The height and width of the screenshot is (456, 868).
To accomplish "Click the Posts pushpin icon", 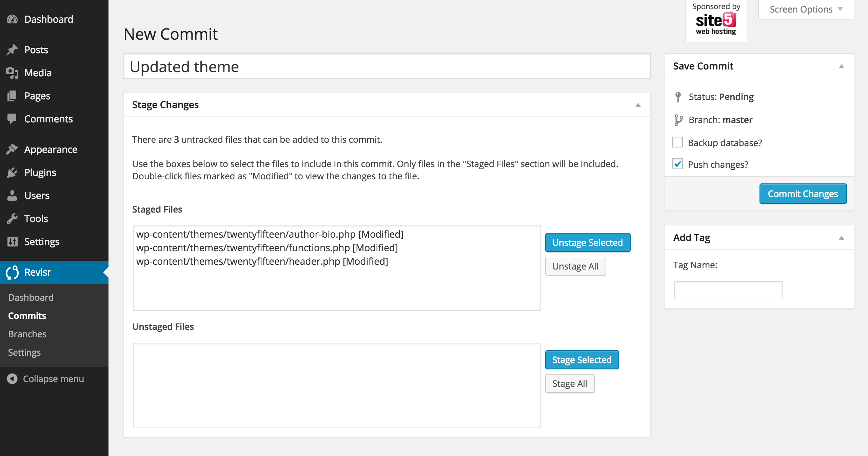I will (12, 50).
